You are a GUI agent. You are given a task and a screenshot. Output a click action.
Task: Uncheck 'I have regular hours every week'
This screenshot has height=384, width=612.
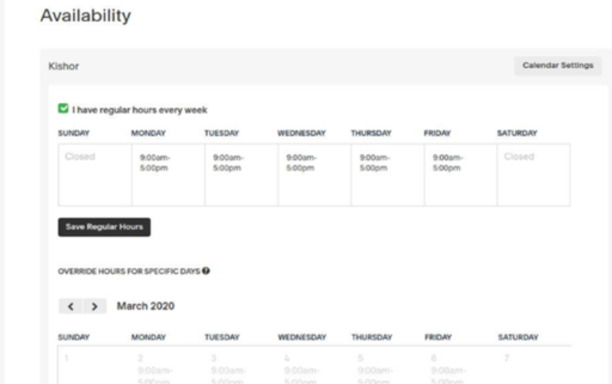click(63, 108)
